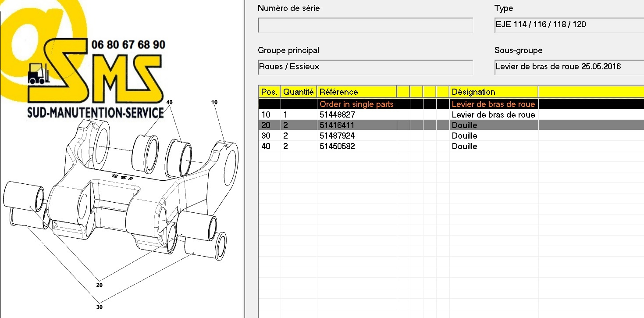Screen dimensions: 644x318
Task: Select the Référence column header
Action: [x=356, y=92]
